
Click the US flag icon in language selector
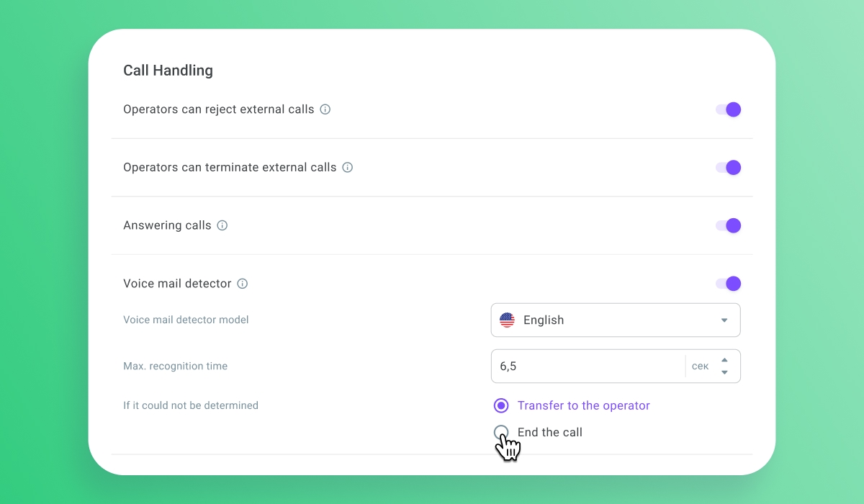pos(507,320)
